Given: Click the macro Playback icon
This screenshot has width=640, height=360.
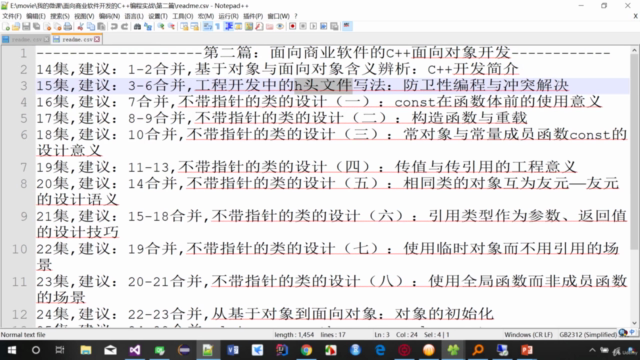Looking at the screenshot, I should 313,27.
